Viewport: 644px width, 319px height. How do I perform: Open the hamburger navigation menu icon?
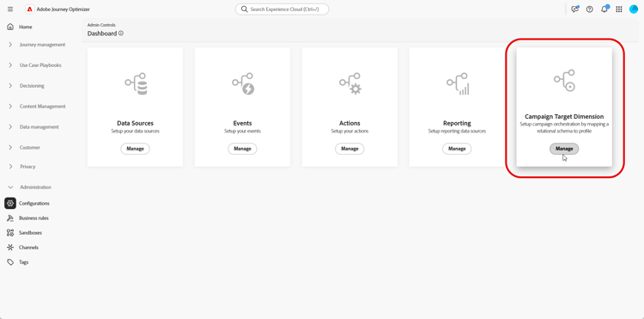10,9
